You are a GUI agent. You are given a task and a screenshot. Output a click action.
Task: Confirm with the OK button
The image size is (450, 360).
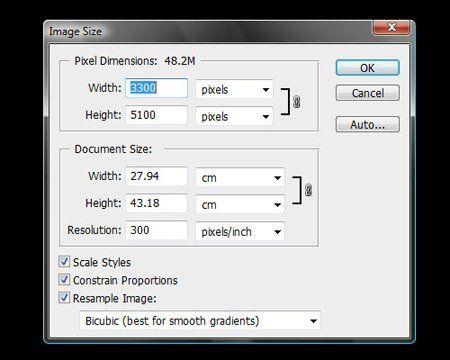click(367, 68)
